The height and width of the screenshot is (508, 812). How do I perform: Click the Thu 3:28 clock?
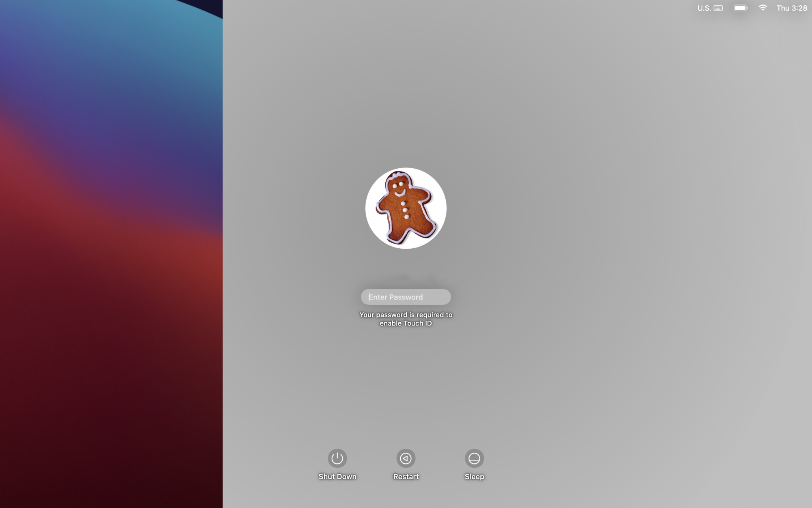tap(791, 8)
